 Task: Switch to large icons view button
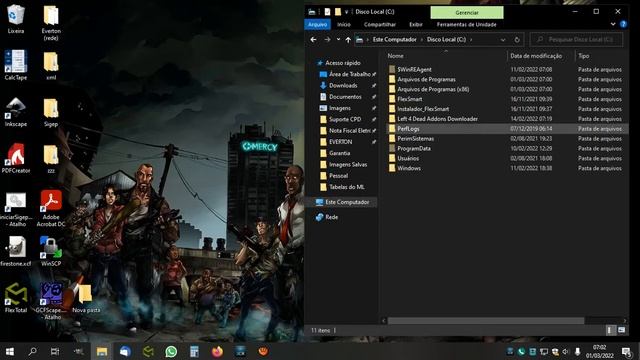click(x=621, y=330)
